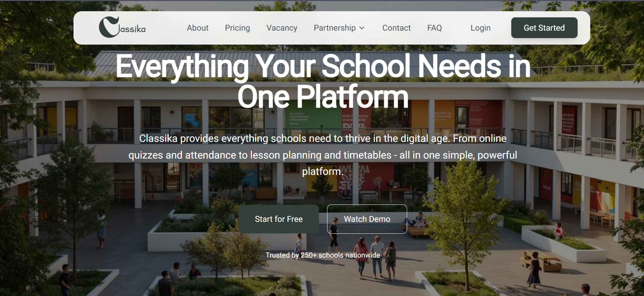Click the stylized C in the logo

109,27
